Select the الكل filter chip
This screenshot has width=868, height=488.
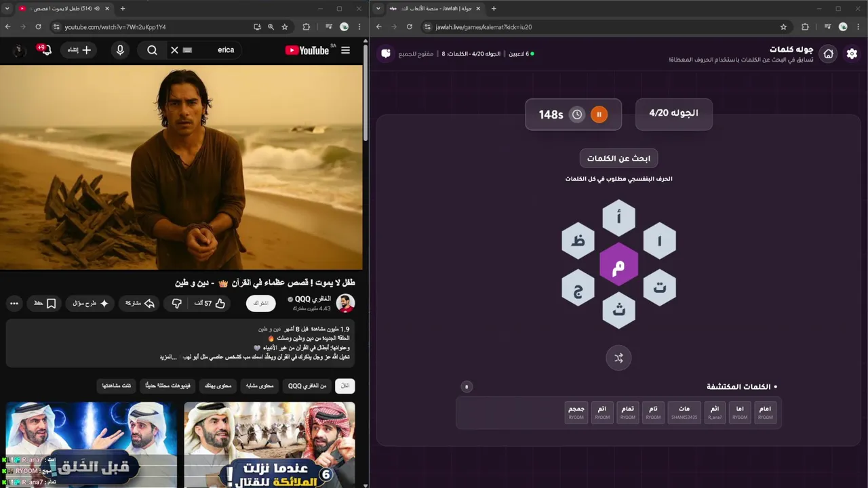(x=345, y=386)
